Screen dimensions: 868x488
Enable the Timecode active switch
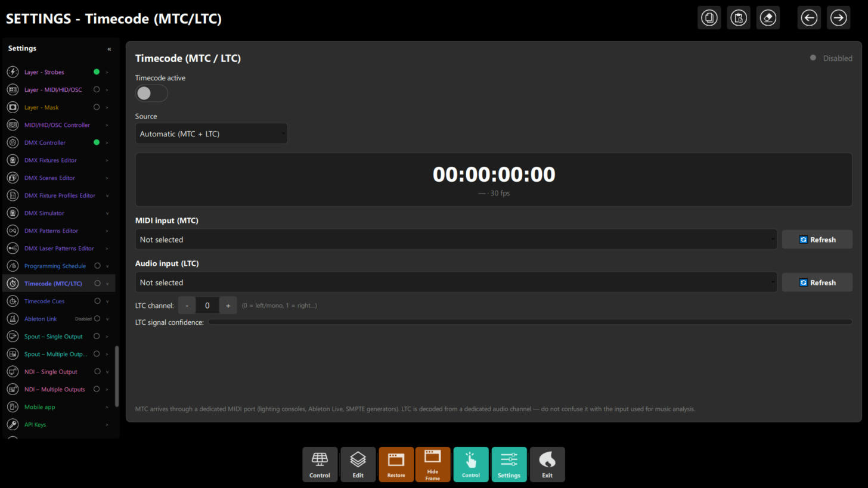tap(151, 94)
